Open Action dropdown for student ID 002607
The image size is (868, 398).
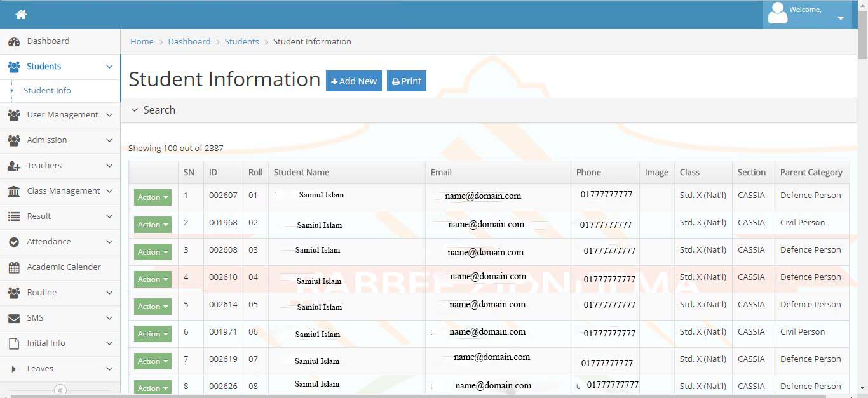[x=153, y=197]
